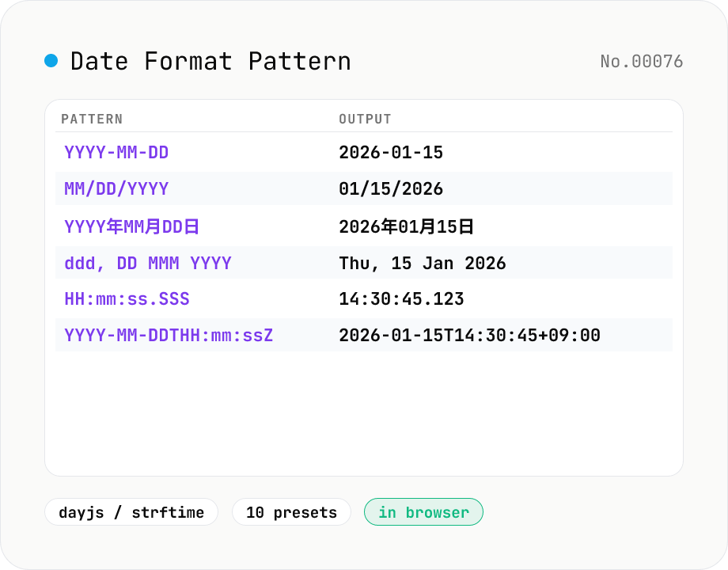Click the PATTERN column header
The width and height of the screenshot is (728, 570).
(x=92, y=120)
